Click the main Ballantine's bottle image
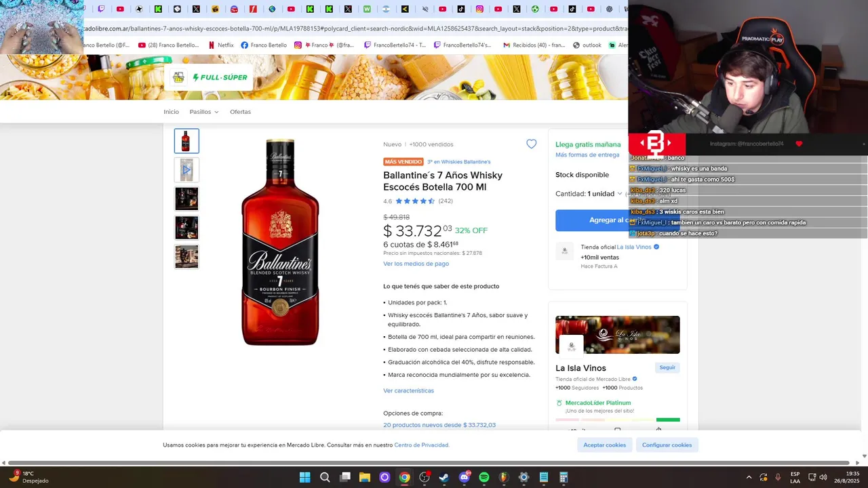This screenshot has height=488, width=868. (x=280, y=242)
